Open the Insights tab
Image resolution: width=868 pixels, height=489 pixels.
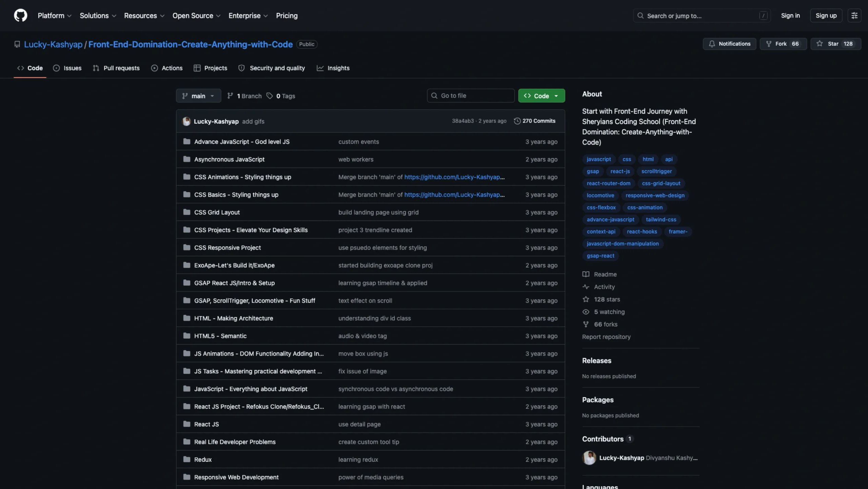pyautogui.click(x=333, y=68)
